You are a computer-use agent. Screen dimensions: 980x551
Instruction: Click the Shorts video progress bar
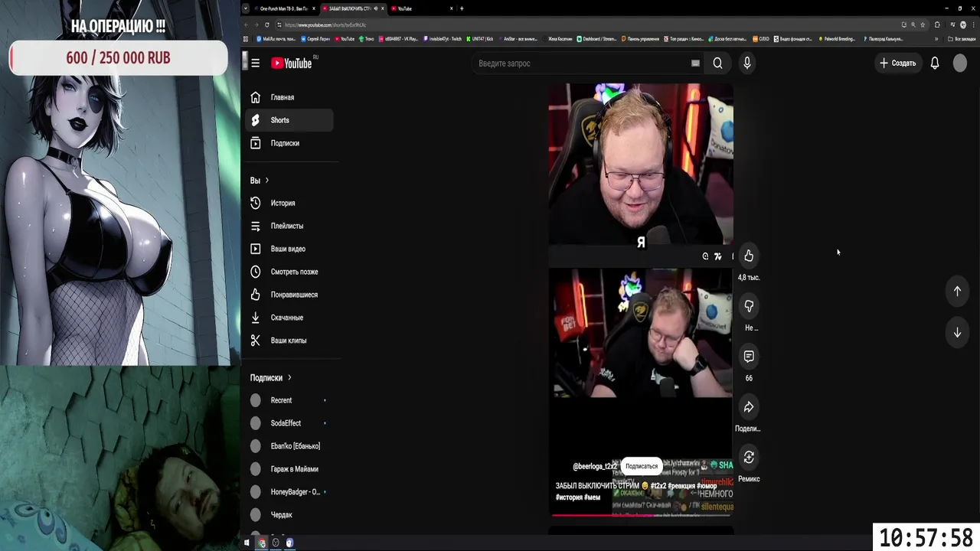[x=642, y=515]
